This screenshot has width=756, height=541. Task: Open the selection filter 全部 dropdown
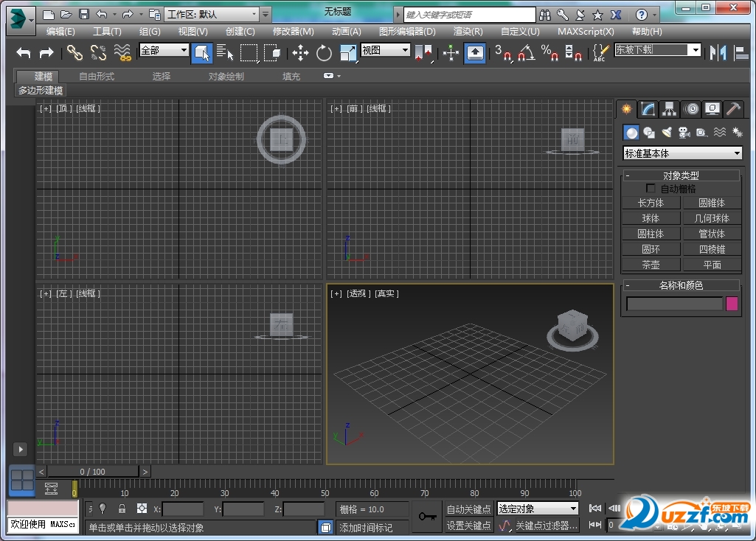(x=162, y=50)
